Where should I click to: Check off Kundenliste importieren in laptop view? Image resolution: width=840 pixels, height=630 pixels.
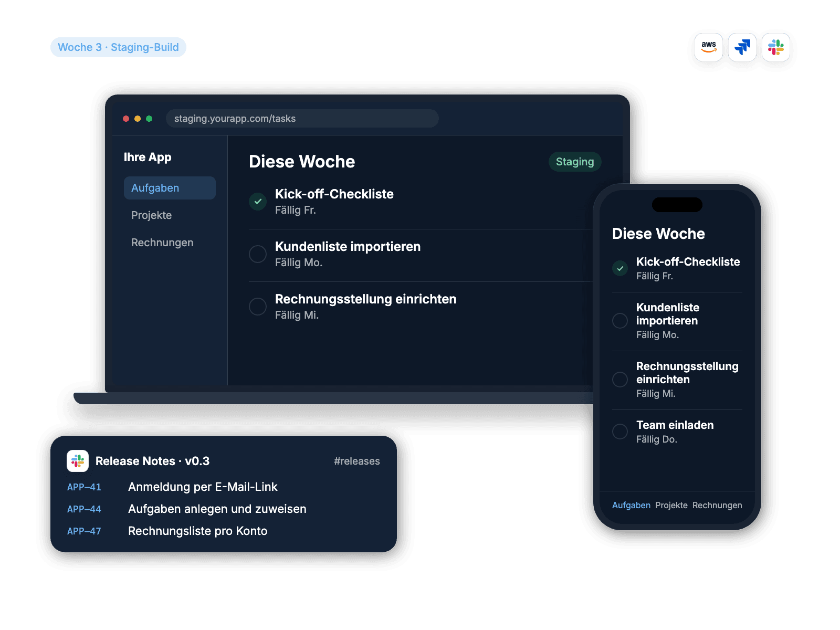[x=258, y=254]
